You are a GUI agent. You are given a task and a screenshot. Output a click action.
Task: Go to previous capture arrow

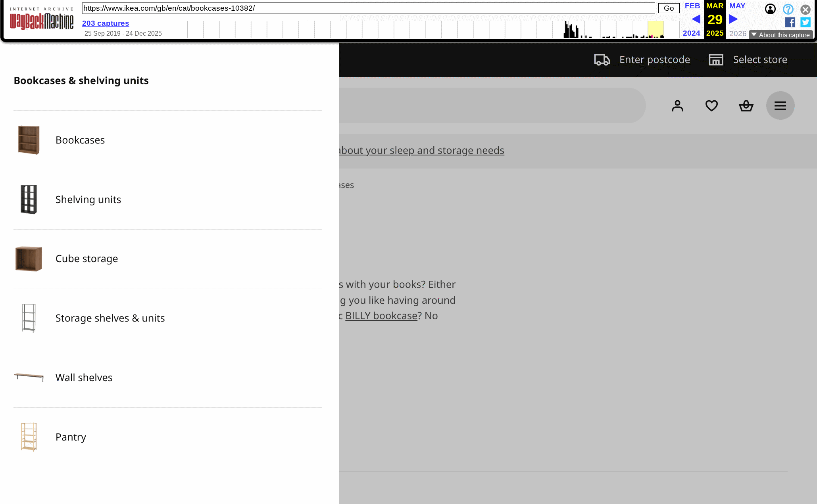[696, 19]
